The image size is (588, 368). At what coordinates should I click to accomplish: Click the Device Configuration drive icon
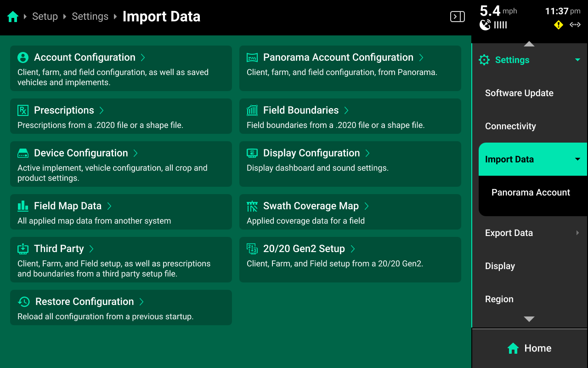click(23, 153)
